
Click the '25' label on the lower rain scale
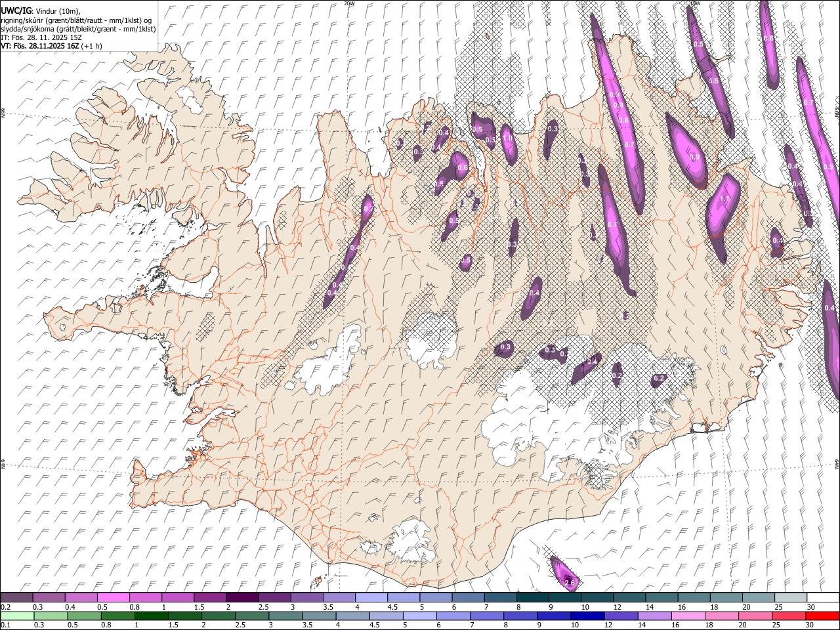coord(777,625)
